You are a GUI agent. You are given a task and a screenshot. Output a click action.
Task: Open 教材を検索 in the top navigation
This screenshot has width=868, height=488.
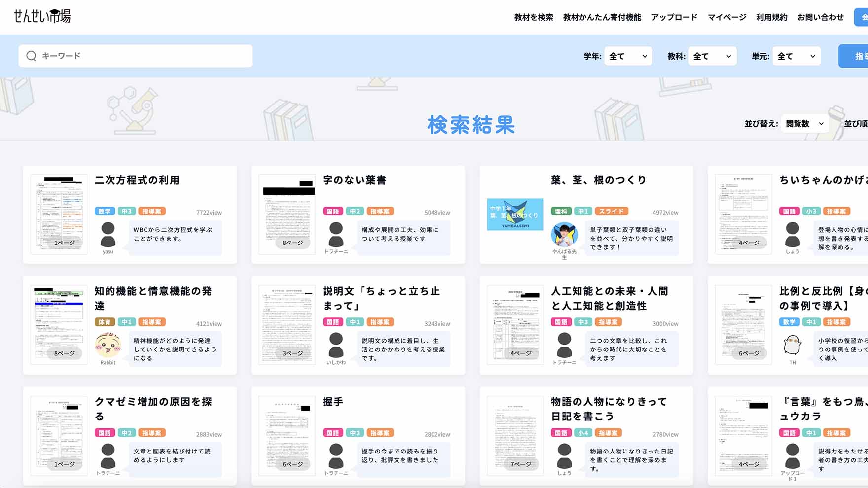click(x=533, y=17)
